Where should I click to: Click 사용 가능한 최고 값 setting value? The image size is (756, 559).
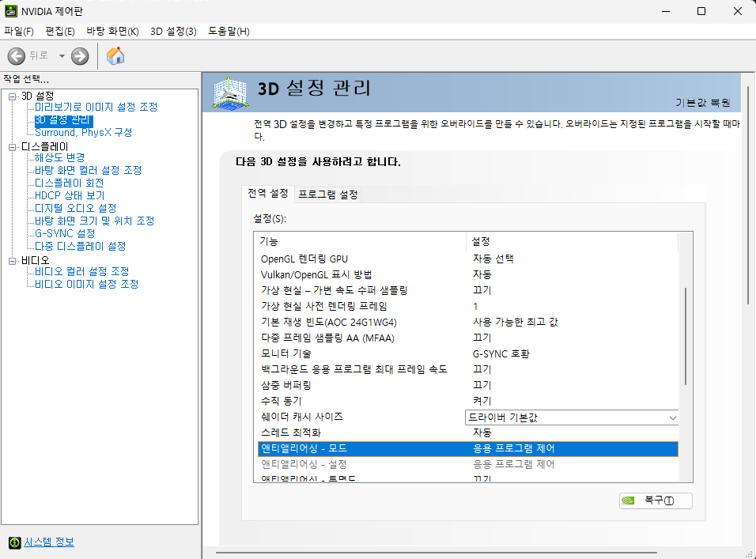(516, 322)
